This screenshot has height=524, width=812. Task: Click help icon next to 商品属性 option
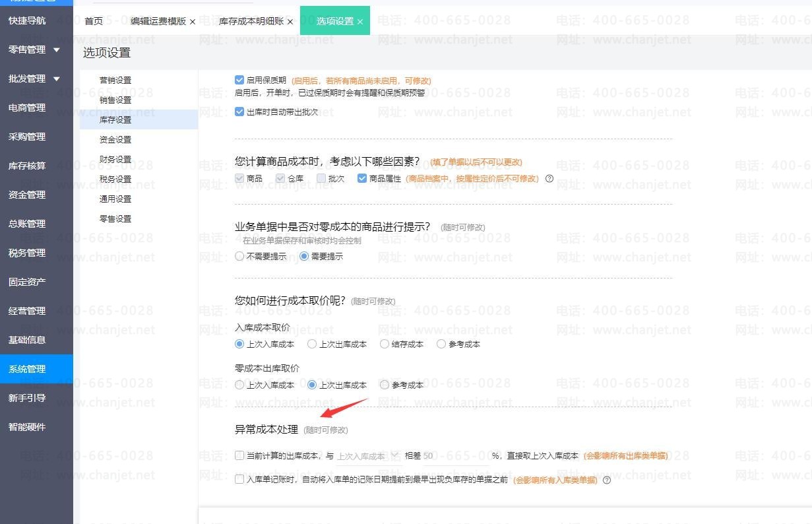tap(549, 179)
